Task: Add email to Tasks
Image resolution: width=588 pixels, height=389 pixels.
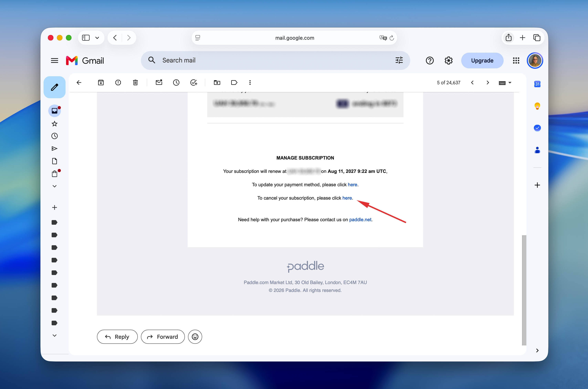Action: click(194, 83)
